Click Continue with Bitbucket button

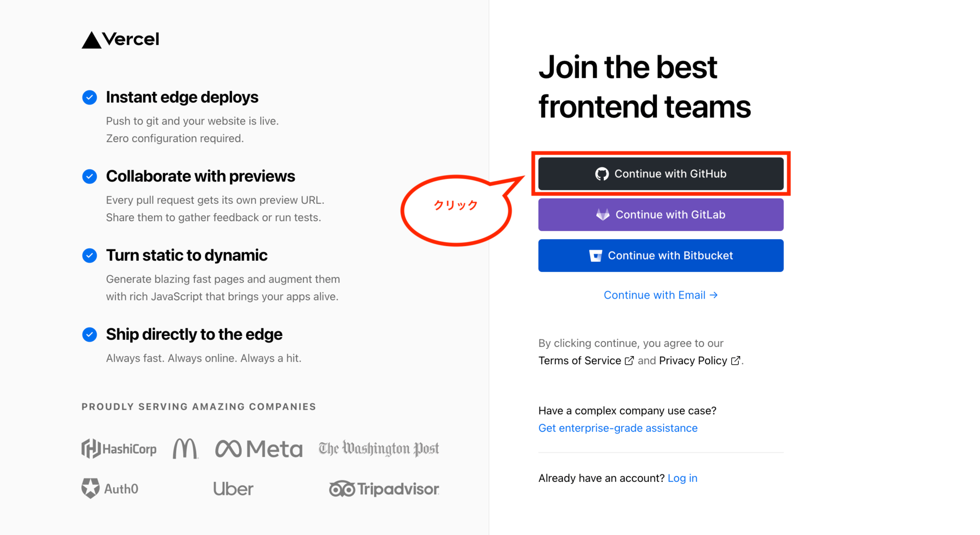coord(660,256)
